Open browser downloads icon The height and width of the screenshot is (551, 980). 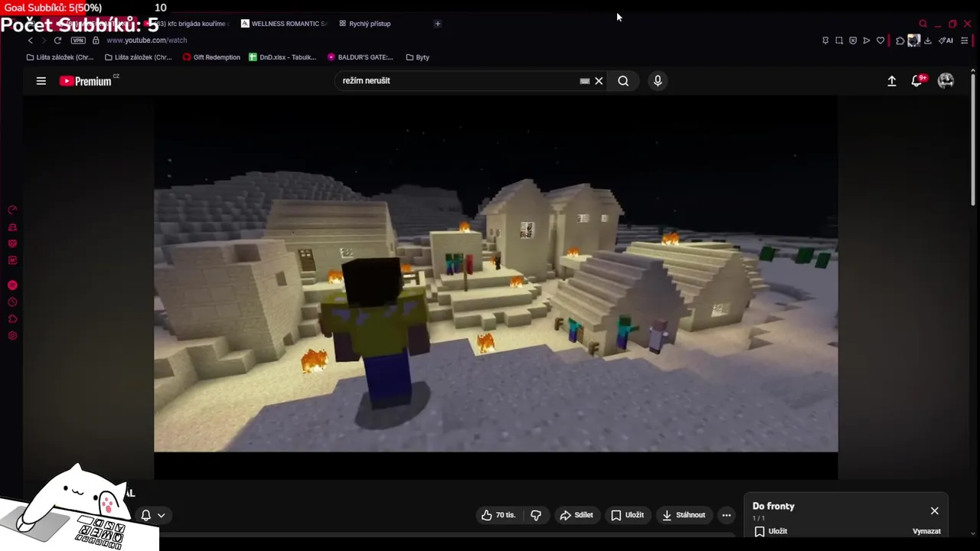928,41
